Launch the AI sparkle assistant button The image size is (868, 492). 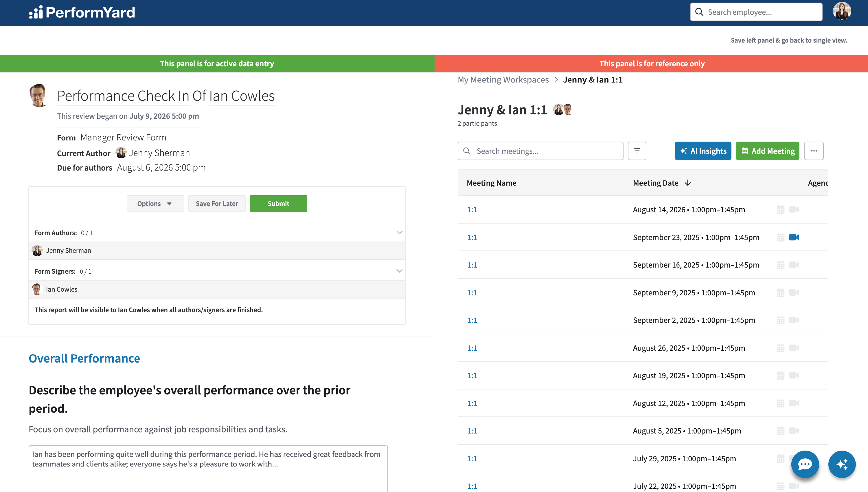tap(842, 464)
